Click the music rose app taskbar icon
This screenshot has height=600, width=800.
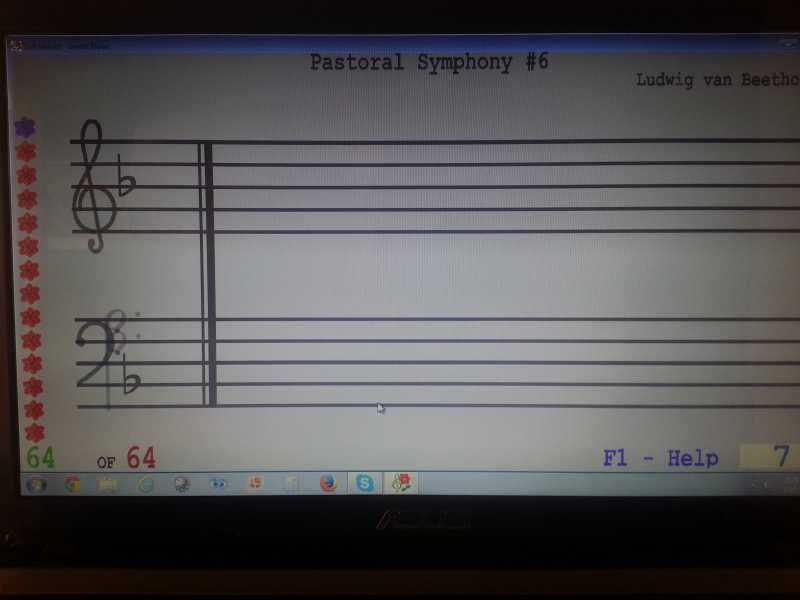401,482
